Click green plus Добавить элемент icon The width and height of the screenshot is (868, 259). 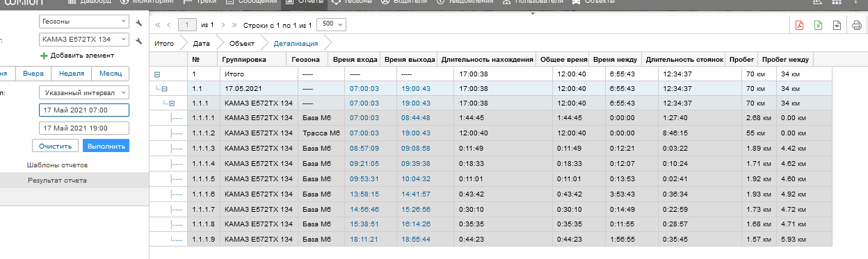[x=45, y=55]
